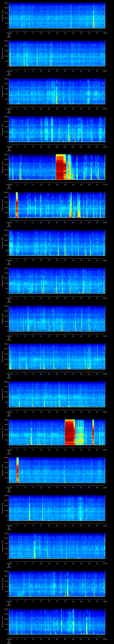
Task: Open the 13:28:00 spectrogram panel
Action: pos(57,243)
